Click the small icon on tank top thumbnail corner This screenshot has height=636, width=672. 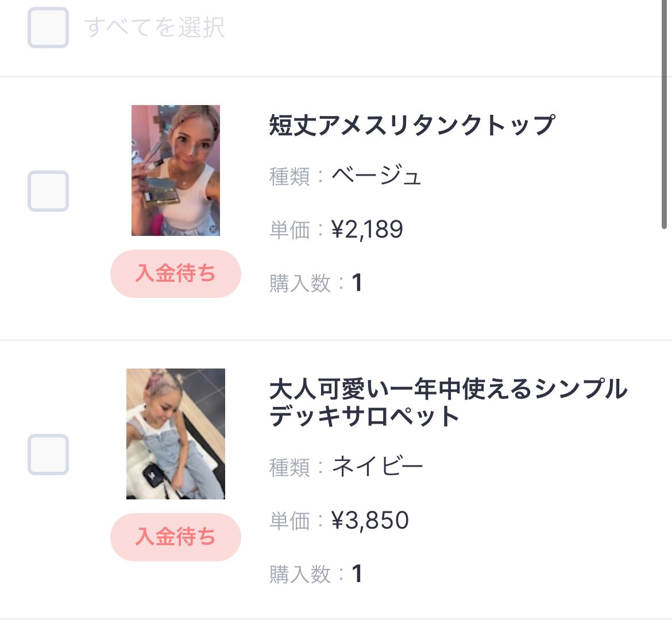[x=213, y=229]
